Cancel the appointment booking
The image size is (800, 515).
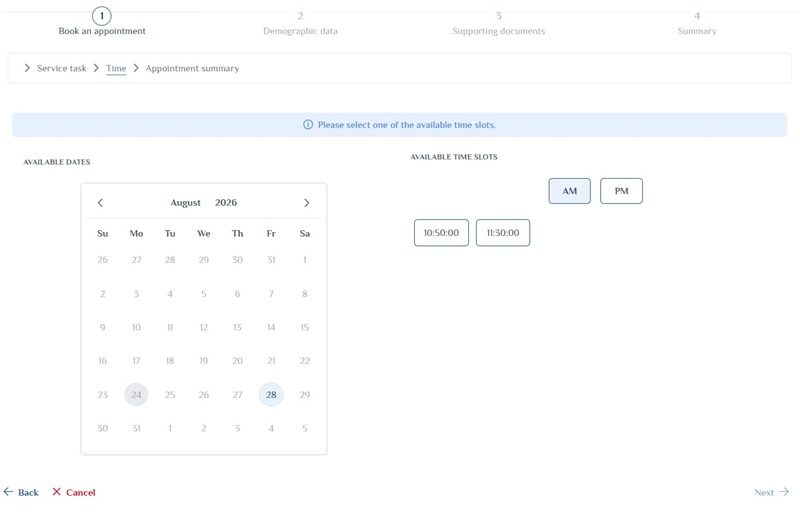coord(74,492)
